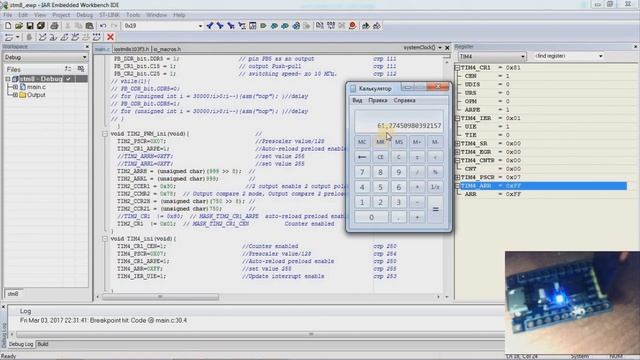The height and width of the screenshot is (360, 640).
Task: Click the editor horizontal scrollbar thumb
Action: click(x=160, y=297)
